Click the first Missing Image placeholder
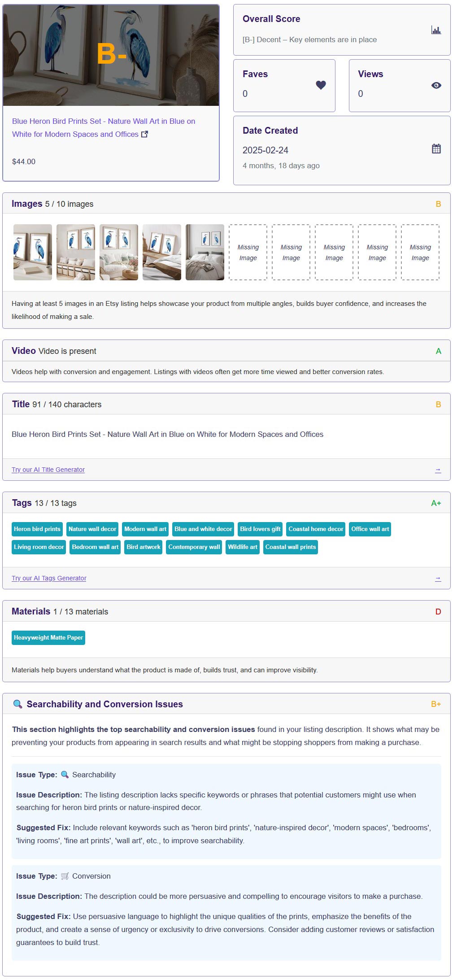 click(248, 252)
